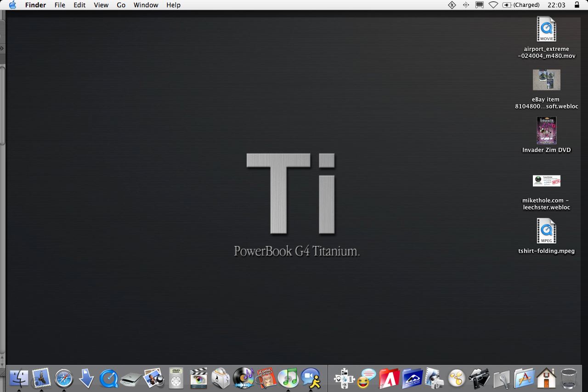The height and width of the screenshot is (392, 588).
Task: Click the battery (Charged) status indicator
Action: pos(521,5)
